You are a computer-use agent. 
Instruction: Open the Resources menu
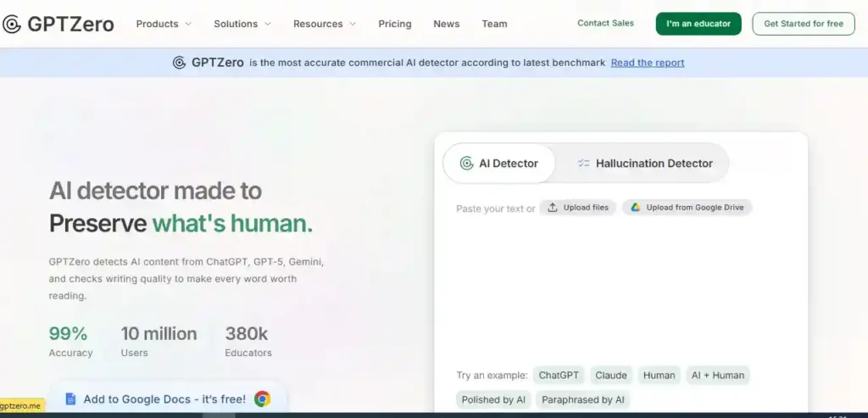[325, 24]
